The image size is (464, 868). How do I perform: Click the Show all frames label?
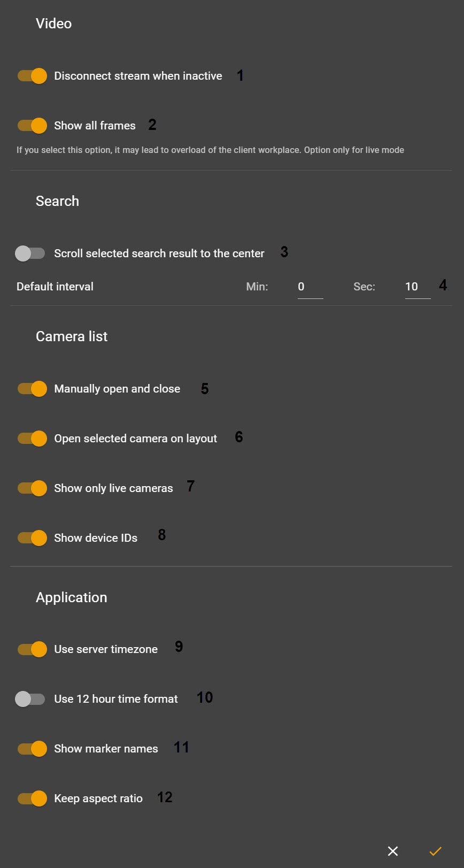95,126
